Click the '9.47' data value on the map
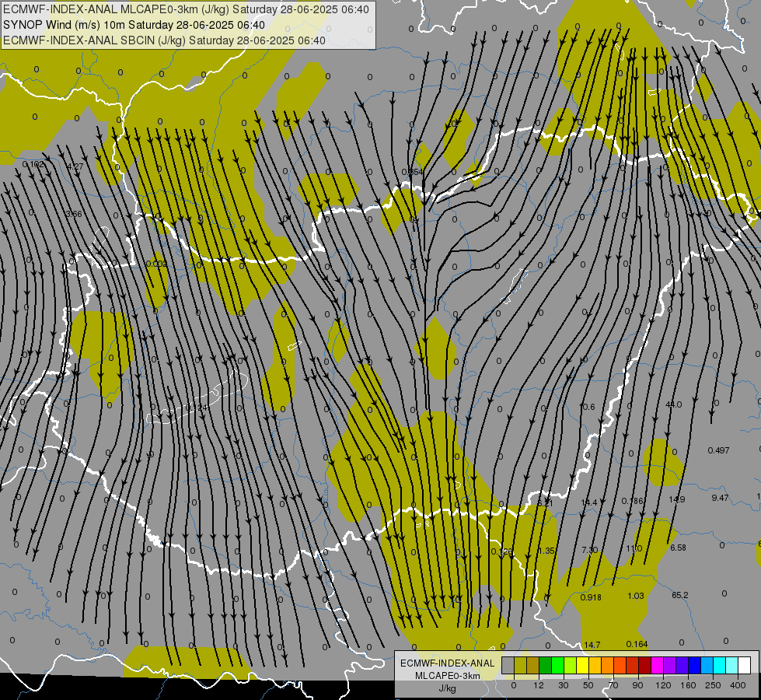Viewport: 761px width, 700px height. click(720, 498)
